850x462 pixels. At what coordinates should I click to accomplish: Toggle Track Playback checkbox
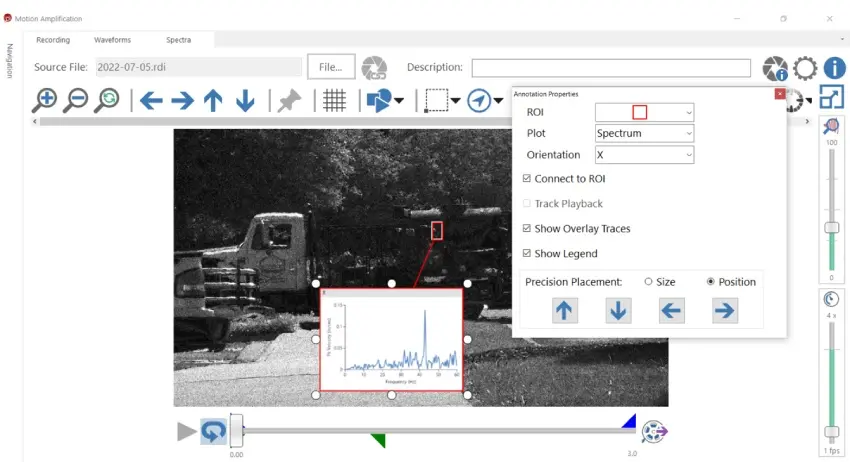tap(526, 203)
